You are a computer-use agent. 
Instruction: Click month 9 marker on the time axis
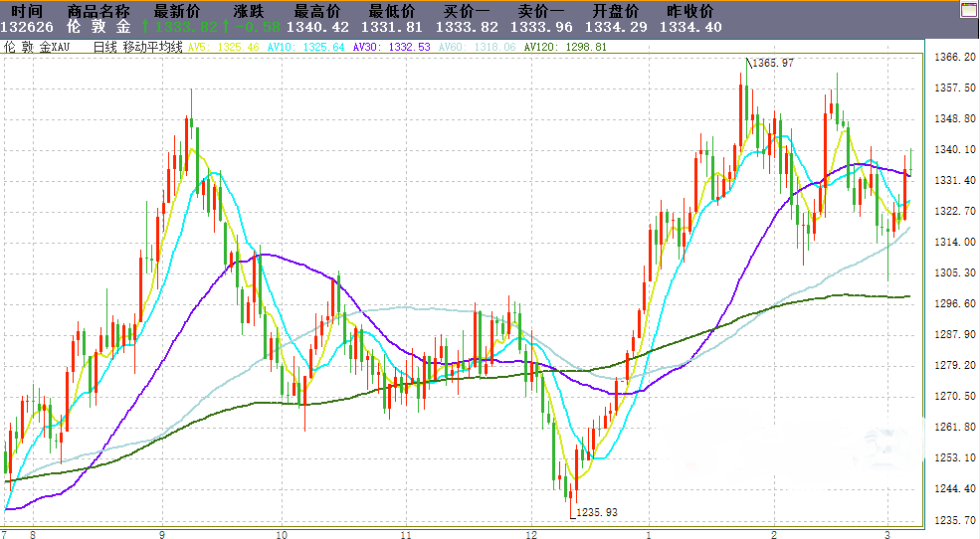[x=161, y=533]
